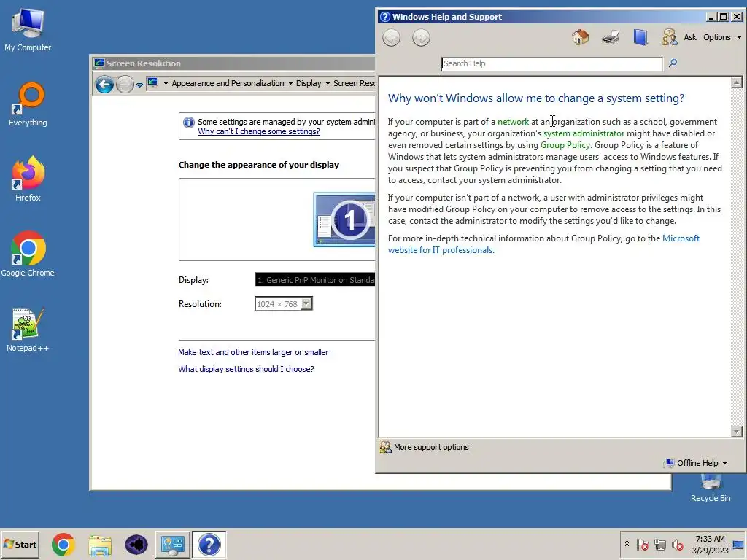747x560 pixels.
Task: Open Help and Support home page
Action: pyautogui.click(x=580, y=37)
